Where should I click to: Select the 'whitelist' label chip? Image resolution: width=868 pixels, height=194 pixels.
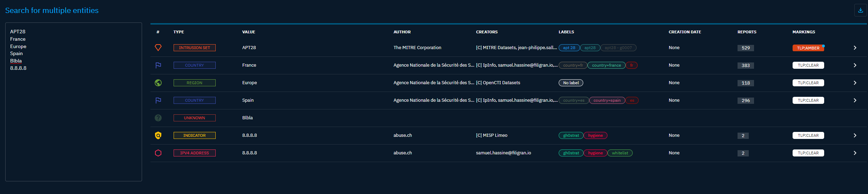[x=620, y=153]
